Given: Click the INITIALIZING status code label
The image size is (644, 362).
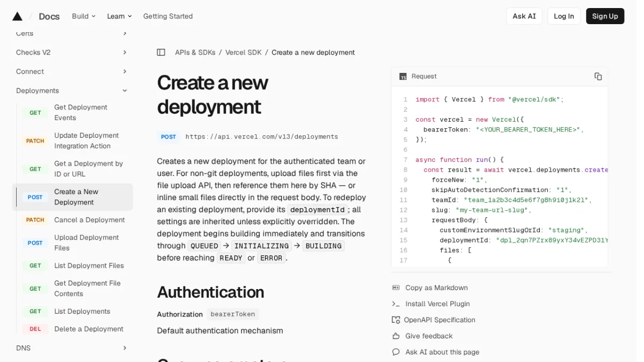Looking at the screenshot, I should [x=261, y=246].
